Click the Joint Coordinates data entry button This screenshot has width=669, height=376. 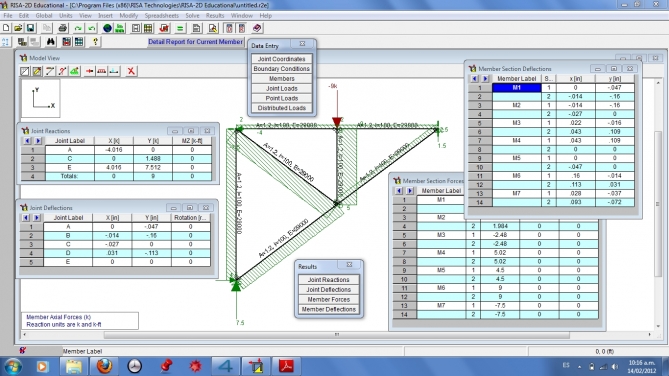[x=282, y=59]
